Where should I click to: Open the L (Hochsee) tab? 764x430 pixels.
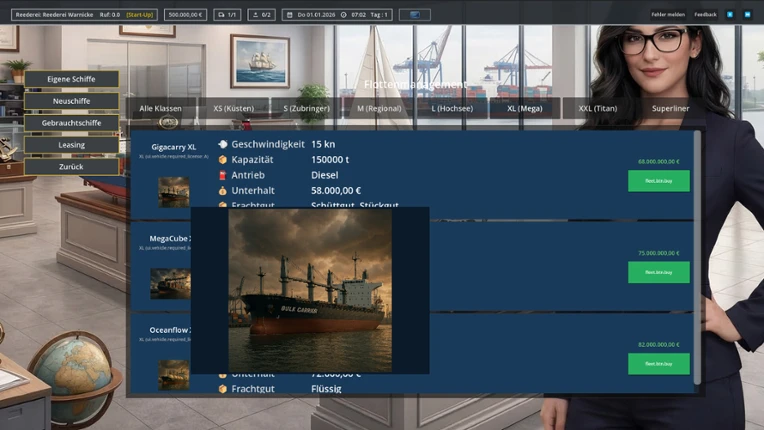click(452, 108)
